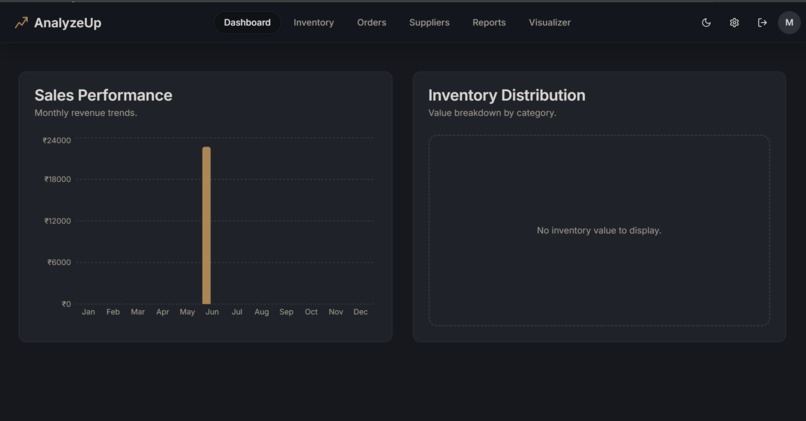806x421 pixels.
Task: Click the June revenue bar in chart
Action: [206, 225]
